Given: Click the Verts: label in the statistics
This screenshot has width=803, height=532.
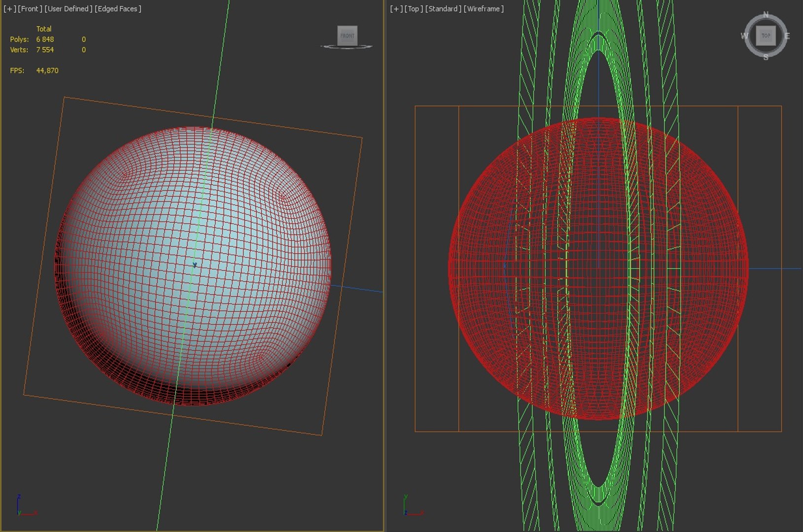Looking at the screenshot, I should tap(19, 50).
